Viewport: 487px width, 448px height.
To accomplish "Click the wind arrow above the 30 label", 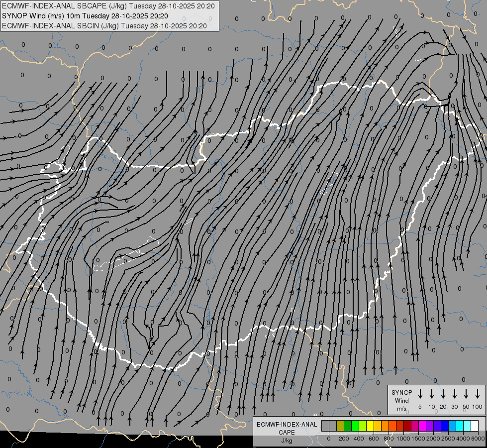I will point(454,393).
